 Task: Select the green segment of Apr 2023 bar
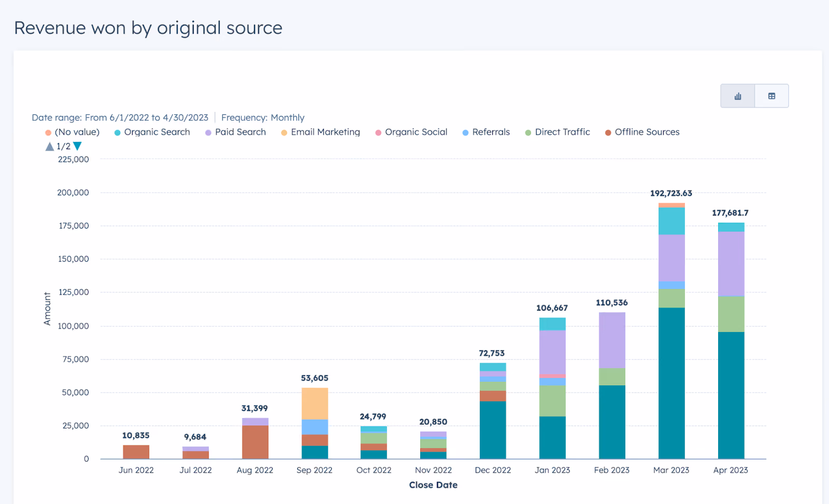(731, 314)
